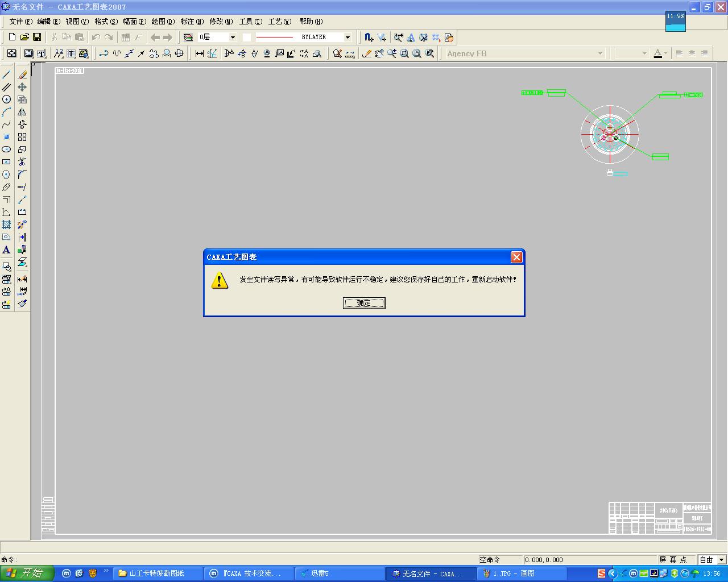The width and height of the screenshot is (728, 582).
Task: Expand the BYLAYER linetype dropdown
Action: pyautogui.click(x=348, y=38)
